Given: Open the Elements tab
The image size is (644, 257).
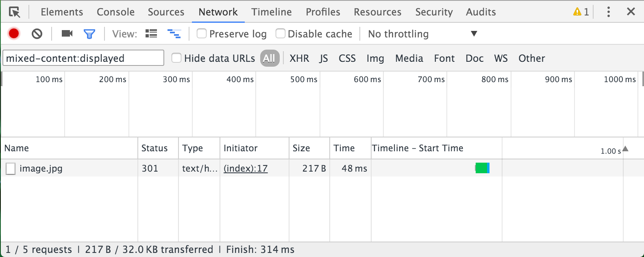Looking at the screenshot, I should (62, 12).
